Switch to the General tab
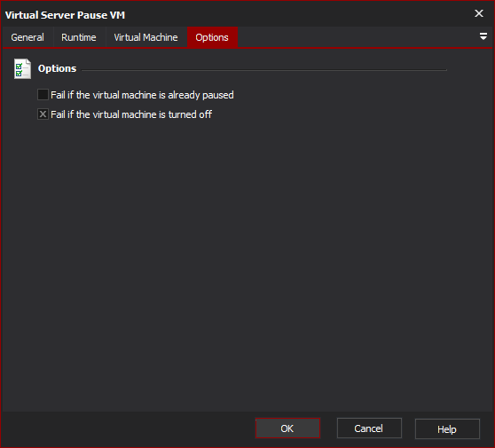495x448 pixels. [x=27, y=37]
